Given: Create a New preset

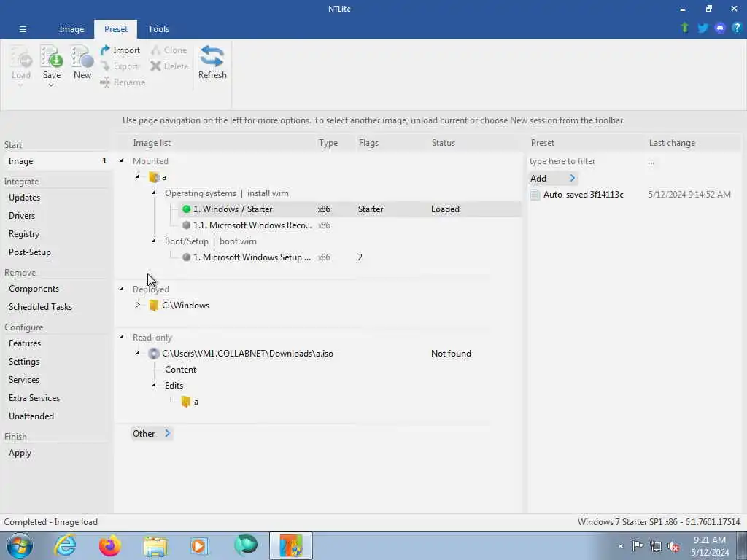Looking at the screenshot, I should tap(82, 63).
